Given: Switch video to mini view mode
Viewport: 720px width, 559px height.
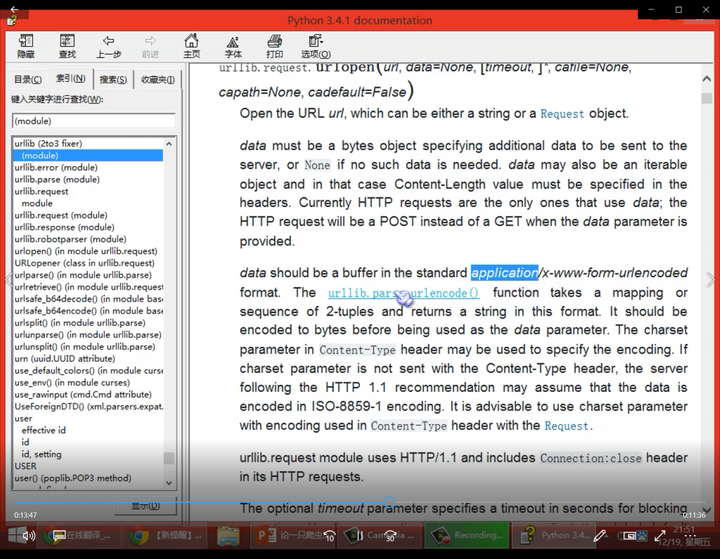Looking at the screenshot, I should tap(630, 536).
